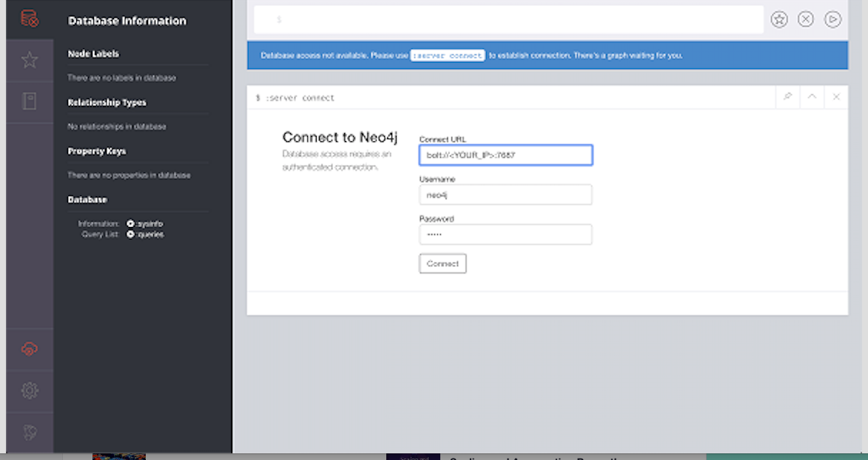
Task: Click 'No relationships in database' text
Action: 117,126
